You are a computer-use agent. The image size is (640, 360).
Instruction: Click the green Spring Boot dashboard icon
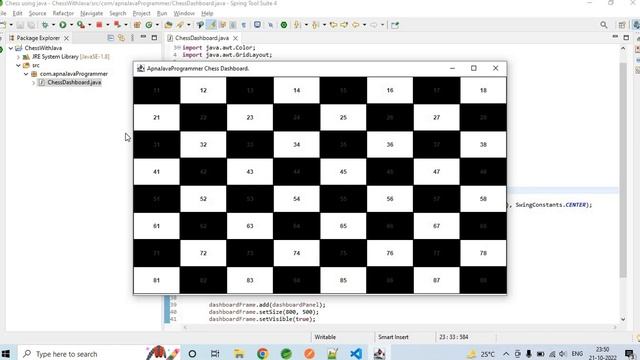(x=284, y=25)
